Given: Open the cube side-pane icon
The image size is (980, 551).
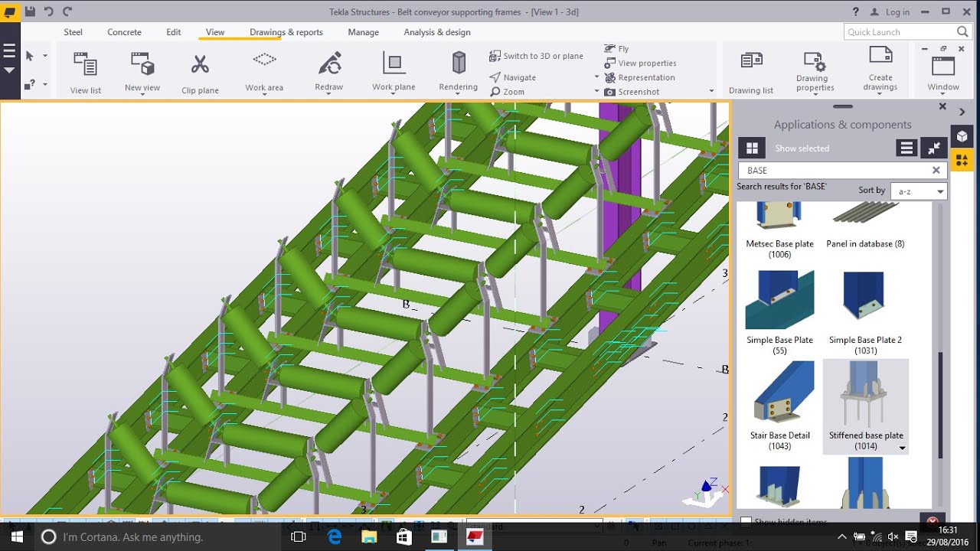Looking at the screenshot, I should coord(962,136).
